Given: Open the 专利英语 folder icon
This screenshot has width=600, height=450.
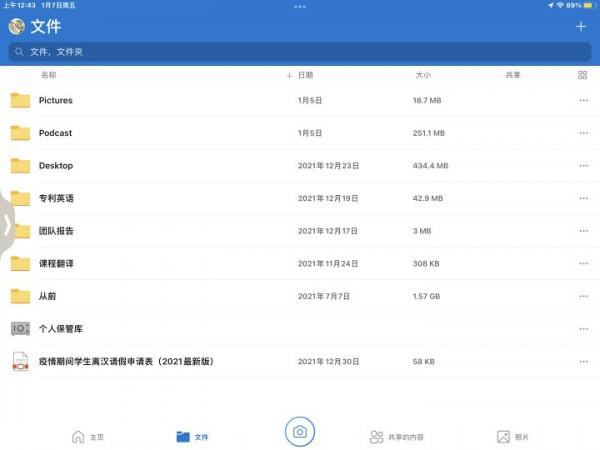Looking at the screenshot, I should click(20, 198).
